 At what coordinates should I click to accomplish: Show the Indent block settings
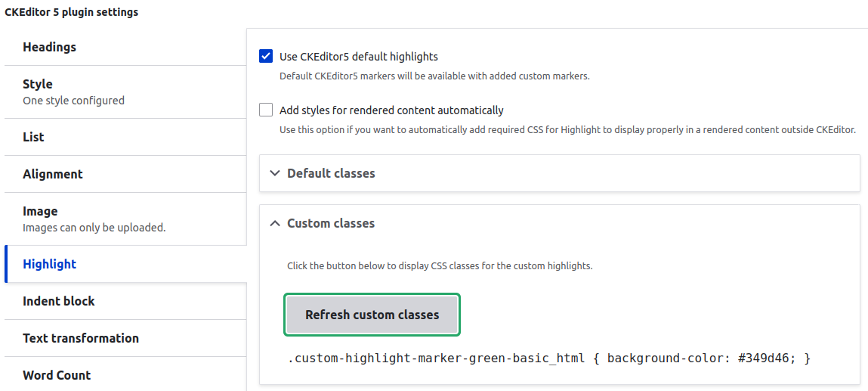pos(59,301)
